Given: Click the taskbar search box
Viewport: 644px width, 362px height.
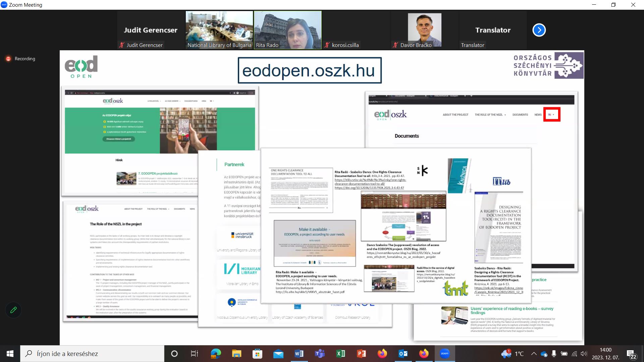Looking at the screenshot, I should tap(92, 354).
